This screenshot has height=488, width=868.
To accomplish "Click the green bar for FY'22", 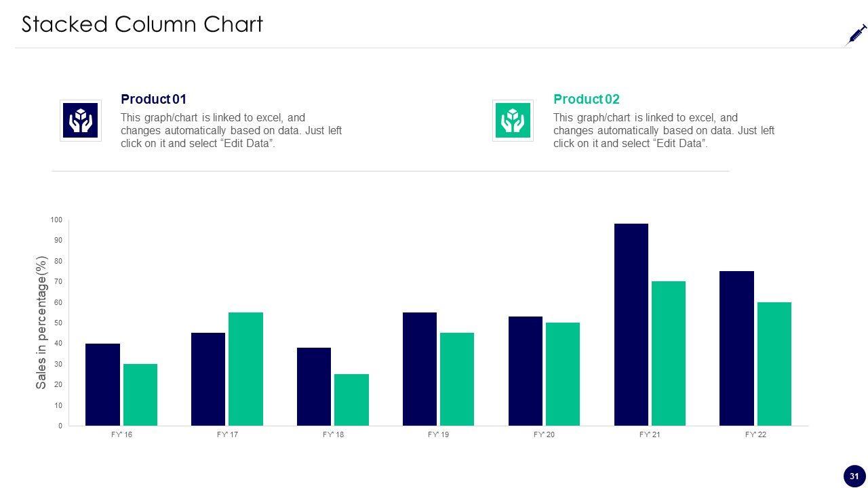I will (x=774, y=364).
